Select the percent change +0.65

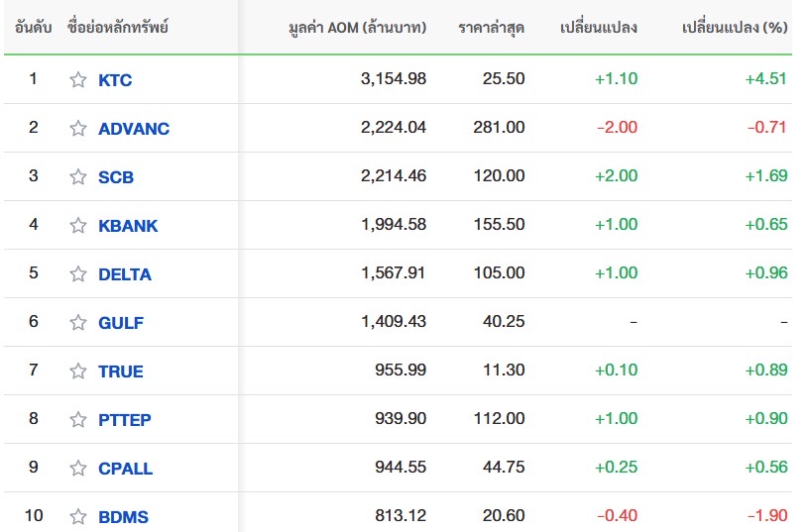pos(766,224)
